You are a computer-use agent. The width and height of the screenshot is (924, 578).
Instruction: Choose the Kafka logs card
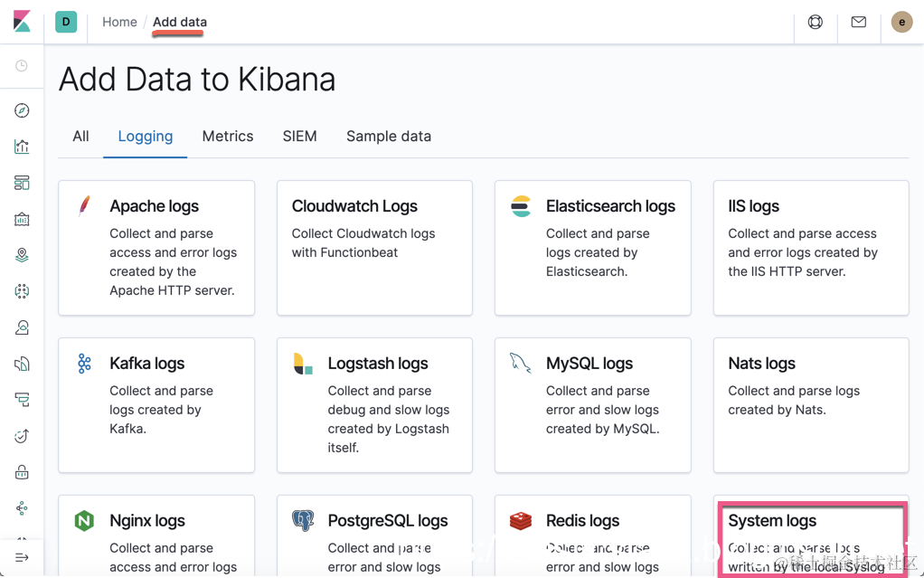click(x=156, y=404)
